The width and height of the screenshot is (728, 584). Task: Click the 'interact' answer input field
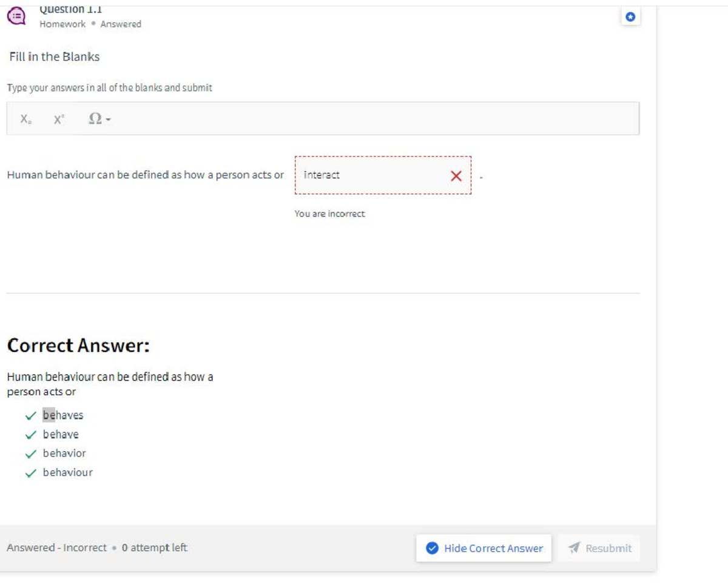[370, 175]
